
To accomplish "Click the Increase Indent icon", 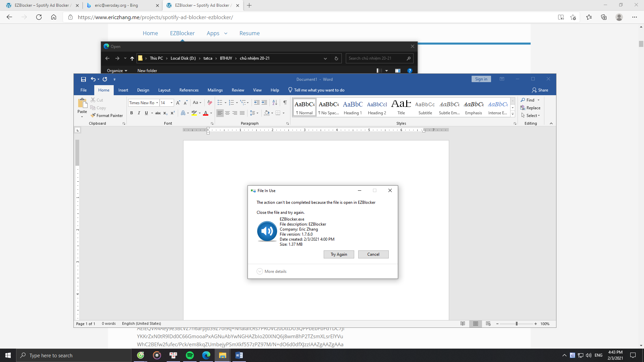I will pos(264,103).
